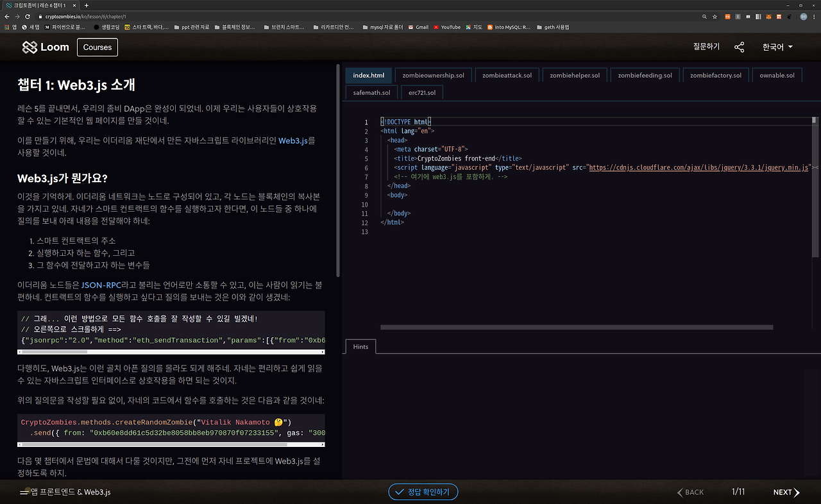821x504 pixels.
Task: Click the 1/11 chapter counter
Action: point(738,492)
